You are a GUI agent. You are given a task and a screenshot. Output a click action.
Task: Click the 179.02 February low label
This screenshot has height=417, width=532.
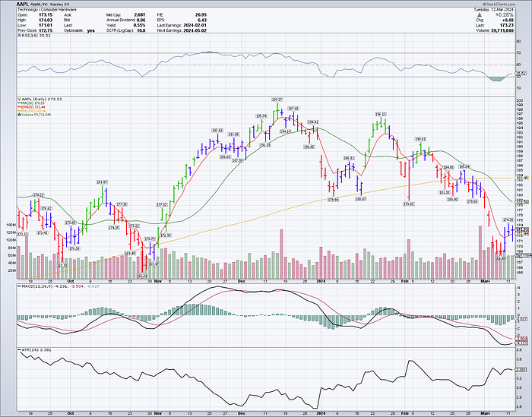pos(409,204)
